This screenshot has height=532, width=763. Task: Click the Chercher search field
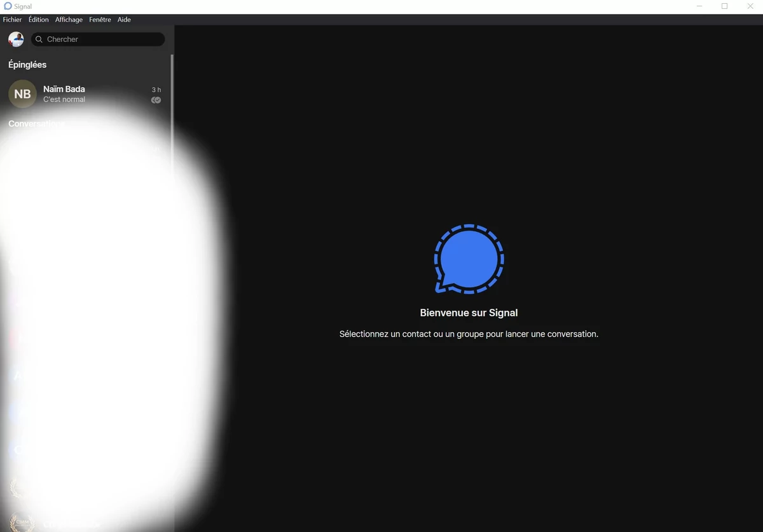98,39
